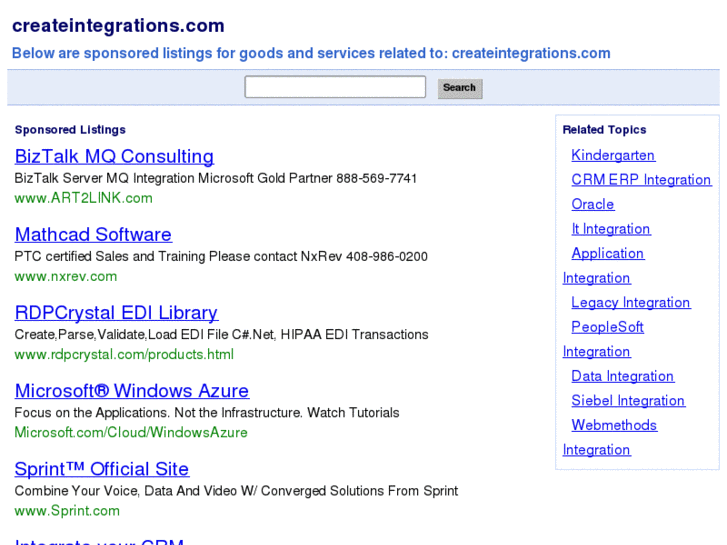727x545 pixels.
Task: Open the Mathcad Software listing
Action: [93, 235]
